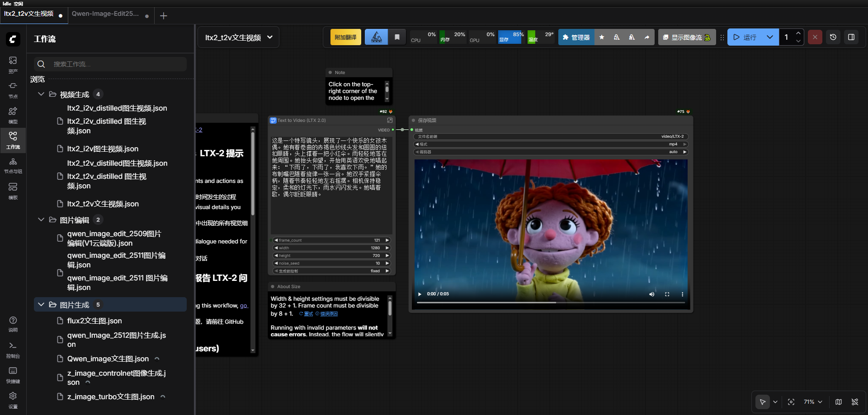Click the star favorites icon in toolbar
Screen dimensions: 868x415
coord(602,37)
